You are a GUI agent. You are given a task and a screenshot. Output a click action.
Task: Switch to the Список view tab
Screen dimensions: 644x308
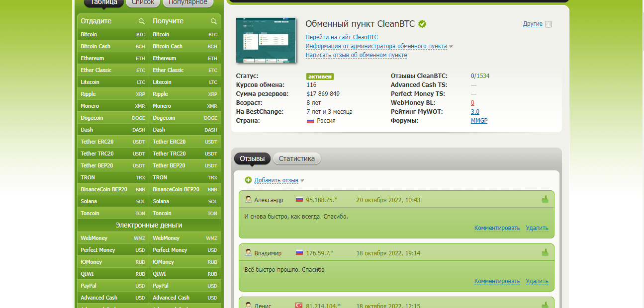[x=143, y=2]
